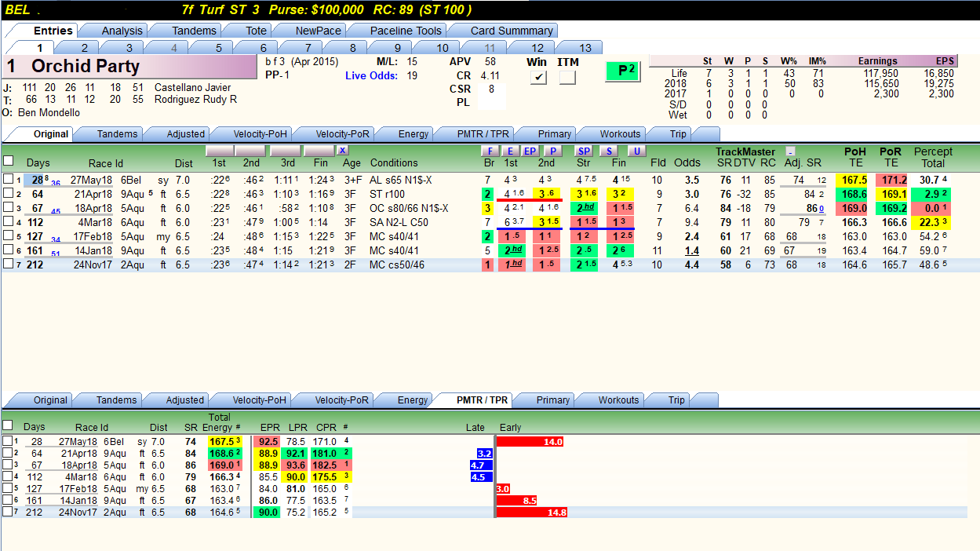Click the Days column header in the upper grid
Image resolution: width=980 pixels, height=551 pixels.
(38, 163)
